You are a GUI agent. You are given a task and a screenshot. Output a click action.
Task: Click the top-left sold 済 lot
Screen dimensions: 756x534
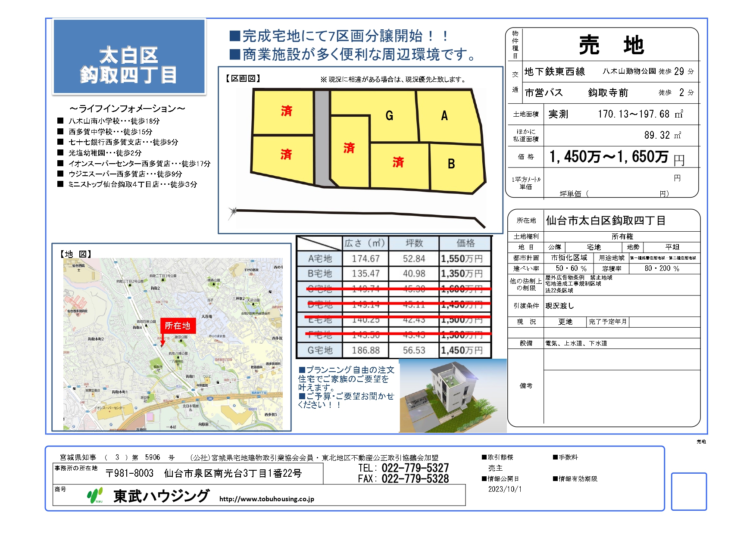[x=286, y=111]
